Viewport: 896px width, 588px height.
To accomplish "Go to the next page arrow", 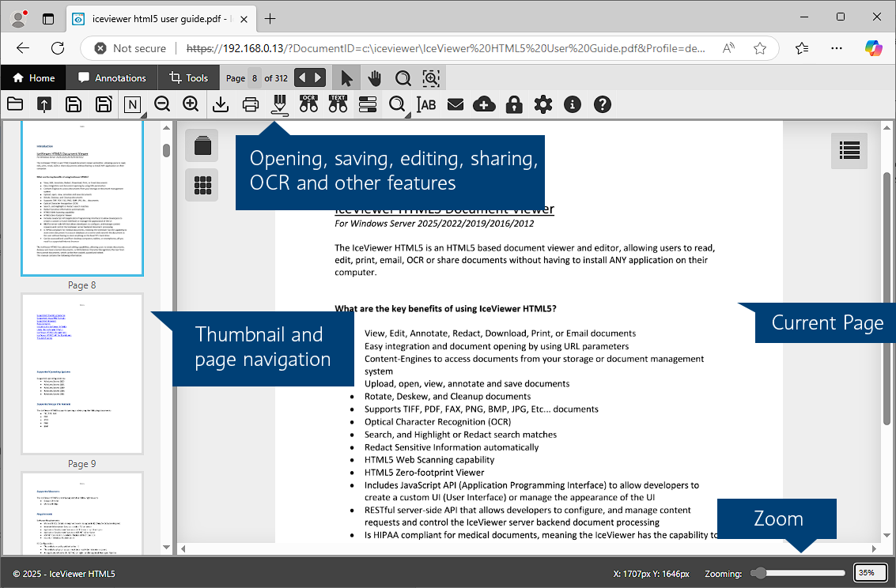I will point(318,77).
